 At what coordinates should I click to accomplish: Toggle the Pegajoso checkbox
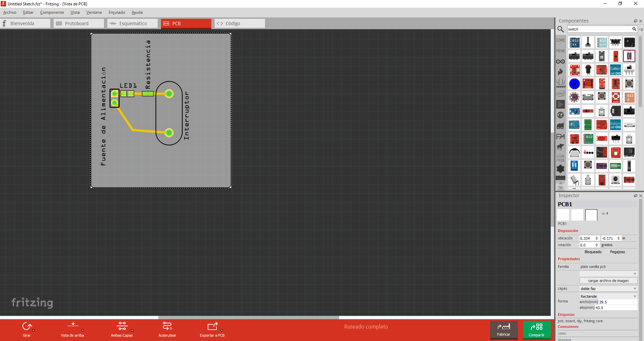coord(607,252)
